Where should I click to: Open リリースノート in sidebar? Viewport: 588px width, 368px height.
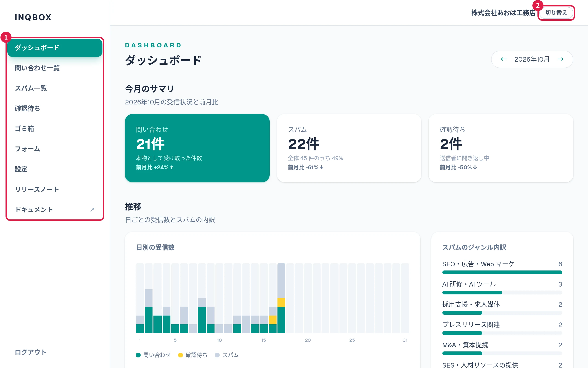pos(55,189)
